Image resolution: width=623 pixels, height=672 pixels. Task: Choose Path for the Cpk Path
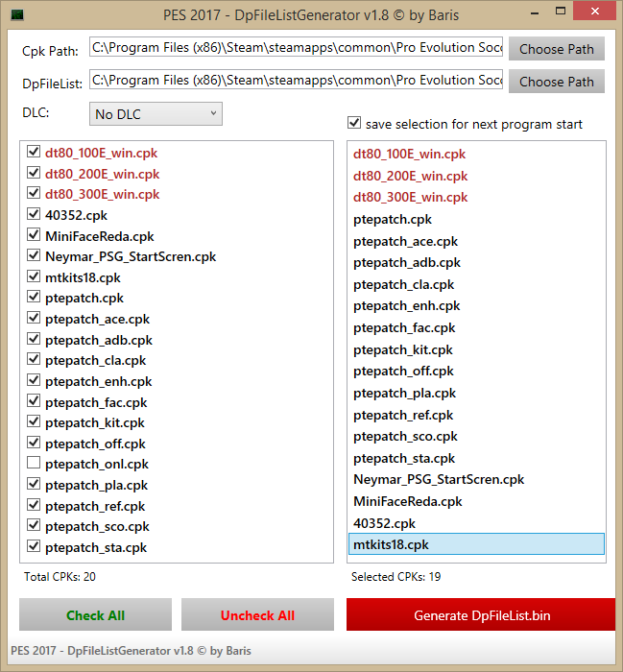557,49
